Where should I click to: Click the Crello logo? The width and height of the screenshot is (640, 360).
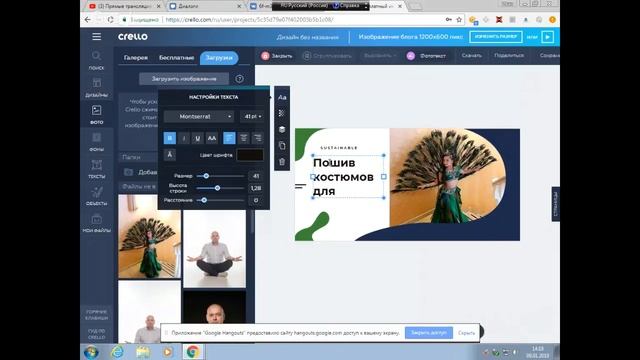point(133,37)
